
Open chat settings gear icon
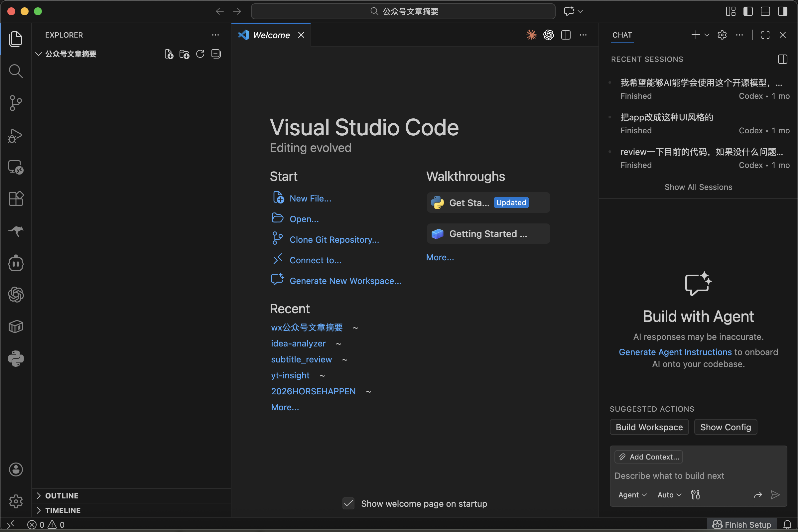(722, 35)
